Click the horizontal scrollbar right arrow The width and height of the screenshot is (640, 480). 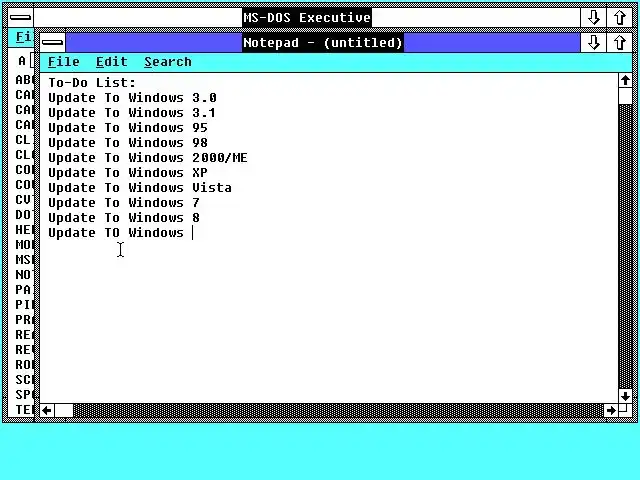(611, 411)
